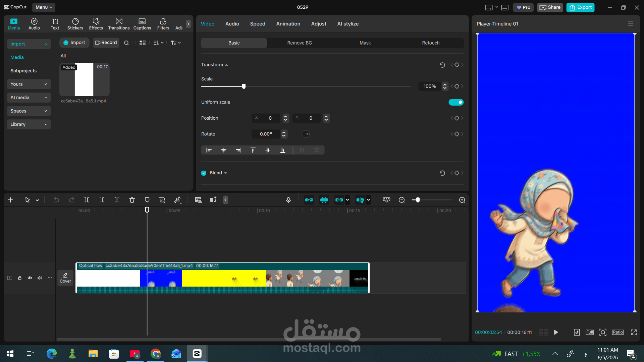This screenshot has height=362, width=644.
Task: Click the fullscreen player icon
Action: pyautogui.click(x=634, y=332)
